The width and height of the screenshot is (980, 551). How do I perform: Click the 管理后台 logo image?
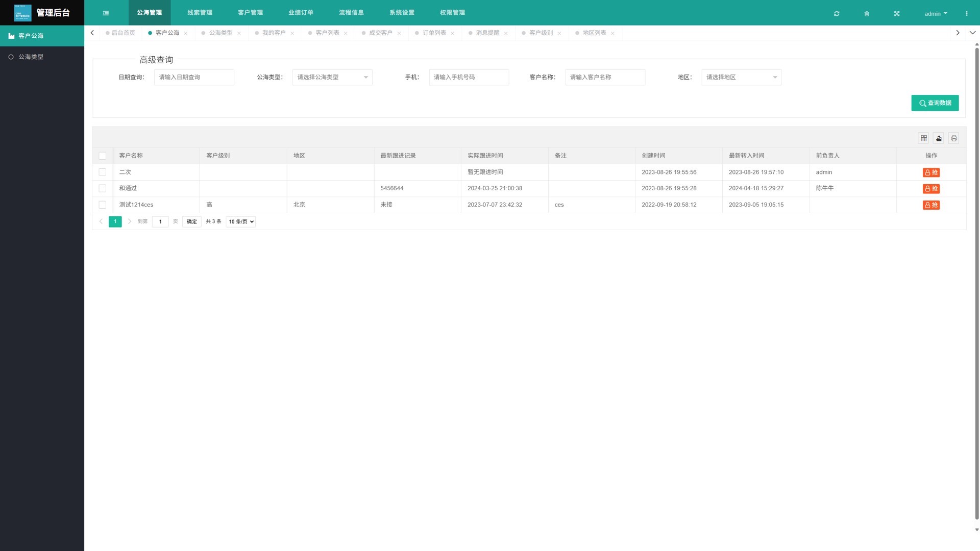(22, 13)
